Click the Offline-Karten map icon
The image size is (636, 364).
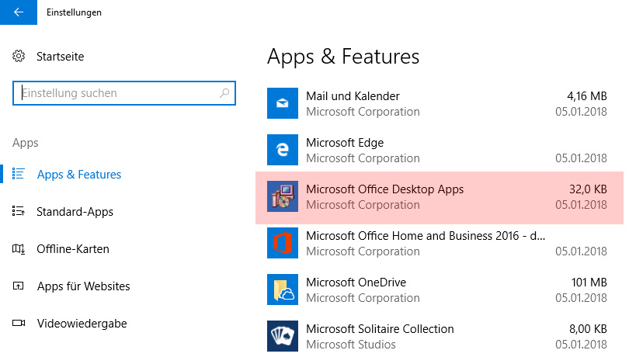coord(19,248)
